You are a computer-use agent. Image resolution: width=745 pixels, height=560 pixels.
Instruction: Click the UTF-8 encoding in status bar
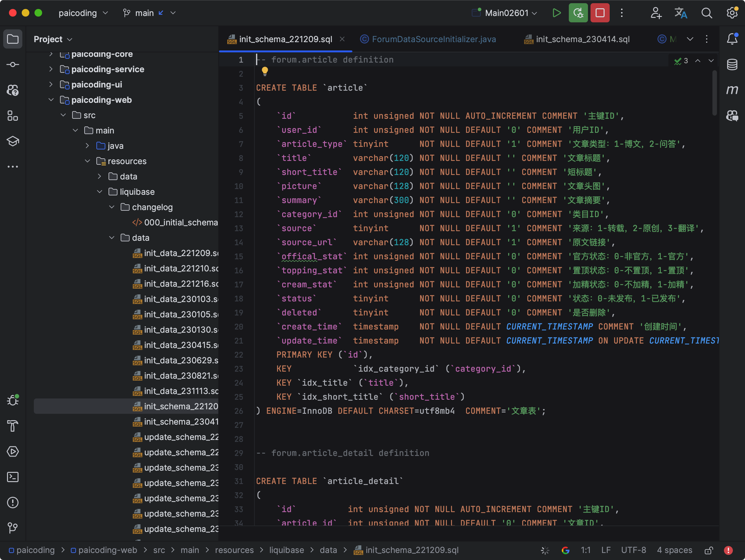coord(633,550)
